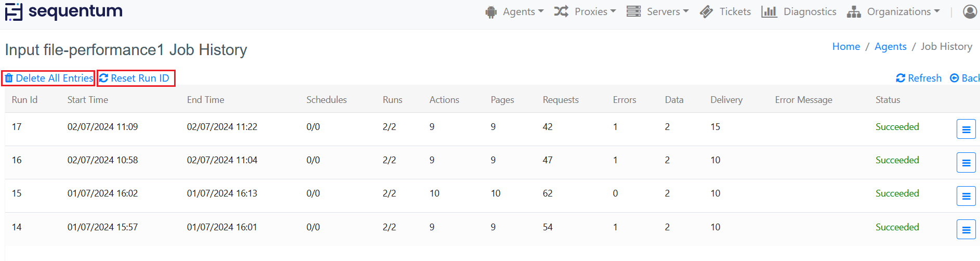Click the Sequentum logo
Screen dimensions: 980x261
click(64, 11)
